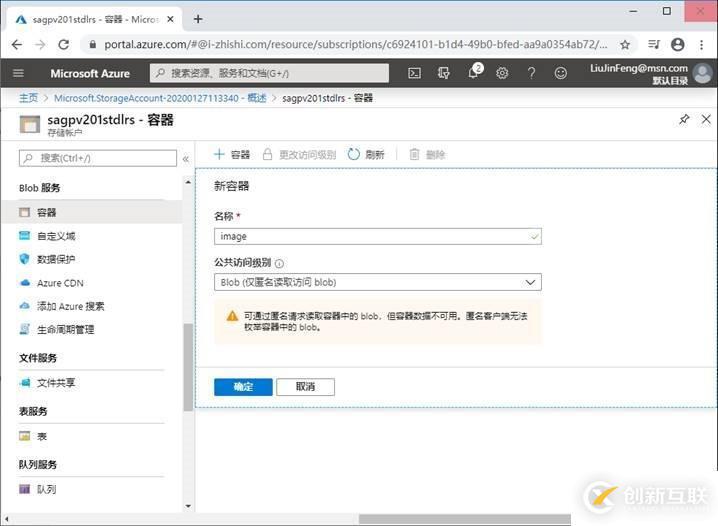Pin the sagpv201stdlrs blade
718x526 pixels.
coord(684,120)
